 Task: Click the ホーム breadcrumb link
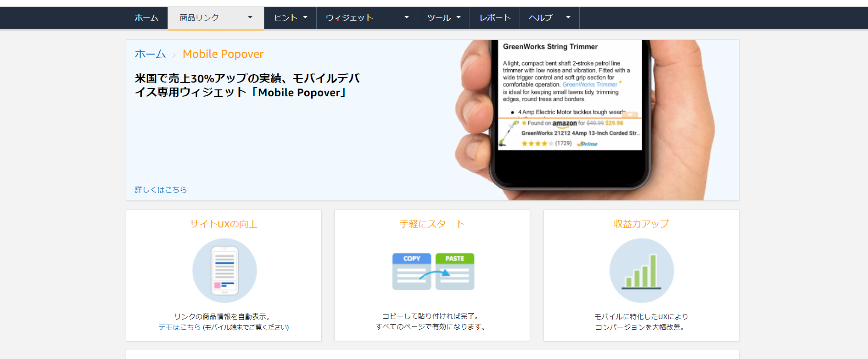150,54
